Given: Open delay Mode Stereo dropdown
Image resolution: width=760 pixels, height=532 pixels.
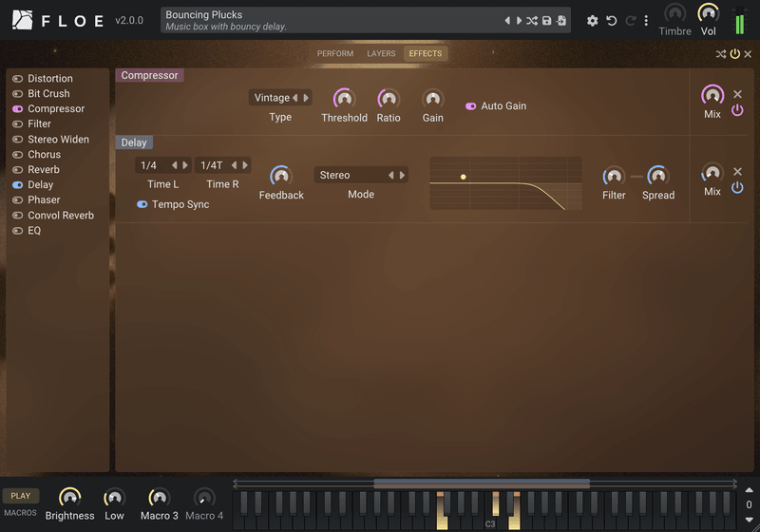Looking at the screenshot, I should coord(350,175).
